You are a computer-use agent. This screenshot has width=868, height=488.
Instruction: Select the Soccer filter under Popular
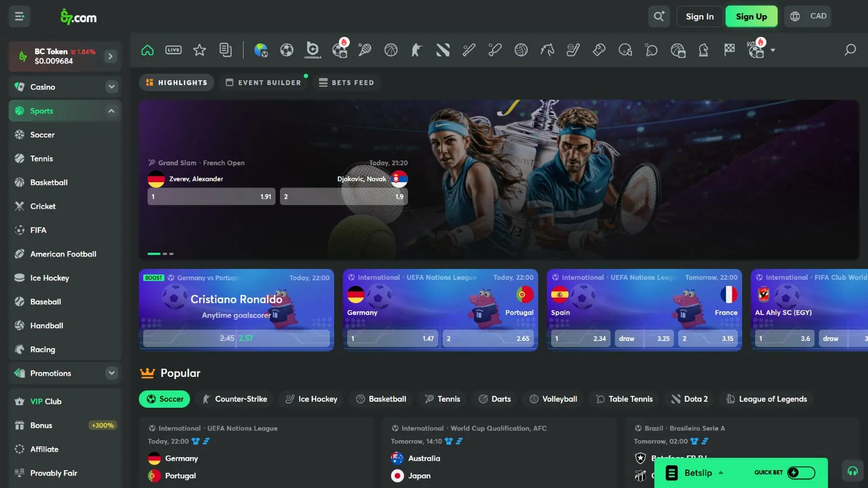(165, 399)
